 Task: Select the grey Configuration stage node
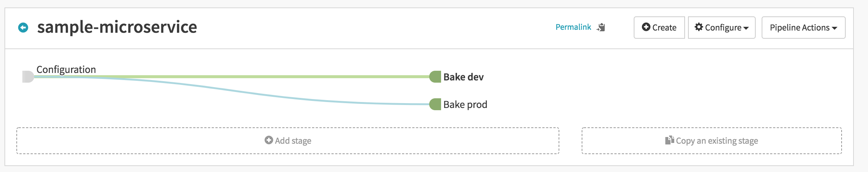(x=28, y=77)
